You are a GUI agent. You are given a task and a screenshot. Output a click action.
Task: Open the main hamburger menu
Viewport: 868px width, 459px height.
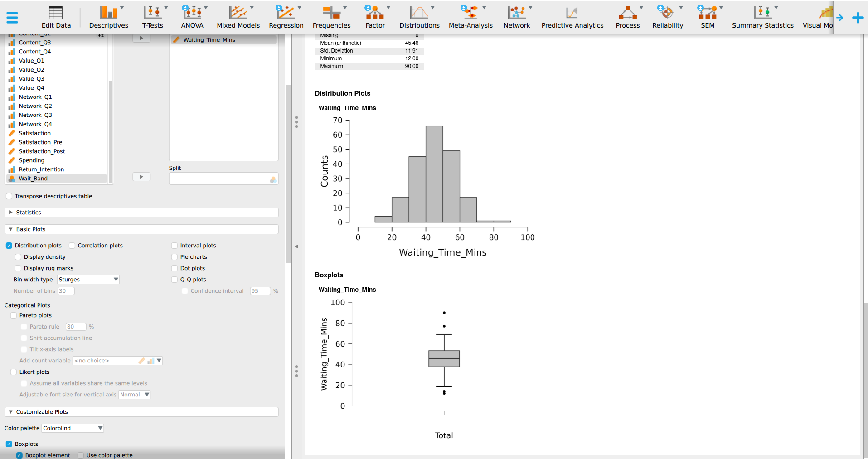[x=12, y=18]
